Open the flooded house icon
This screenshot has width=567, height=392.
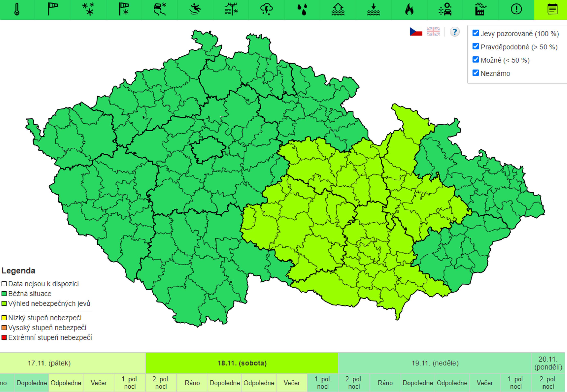(338, 9)
